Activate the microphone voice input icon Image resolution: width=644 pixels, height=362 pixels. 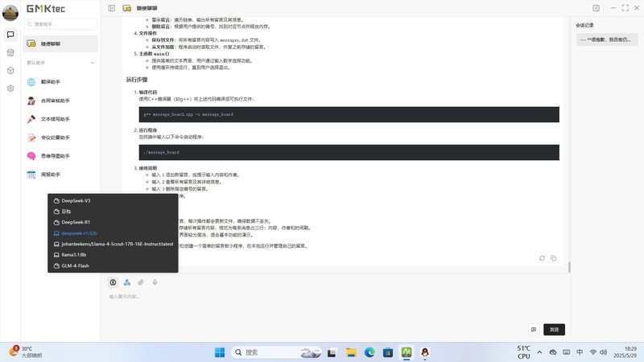click(155, 282)
